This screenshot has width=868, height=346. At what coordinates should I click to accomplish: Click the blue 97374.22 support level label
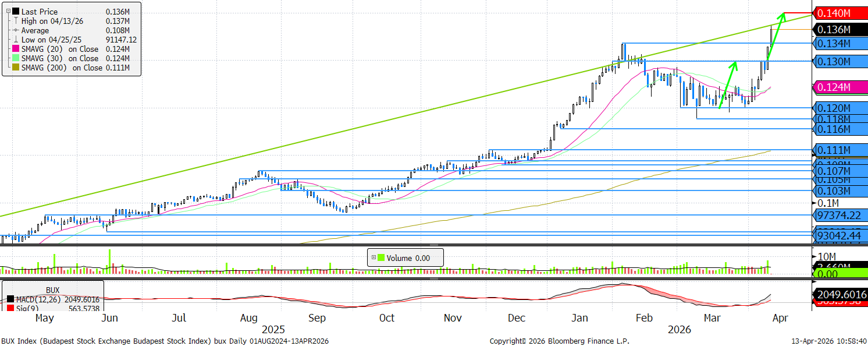coord(840,215)
